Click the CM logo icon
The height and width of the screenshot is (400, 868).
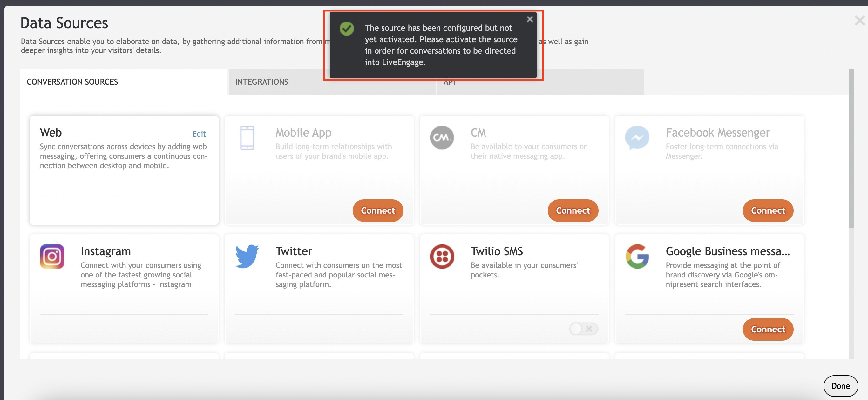tap(442, 137)
